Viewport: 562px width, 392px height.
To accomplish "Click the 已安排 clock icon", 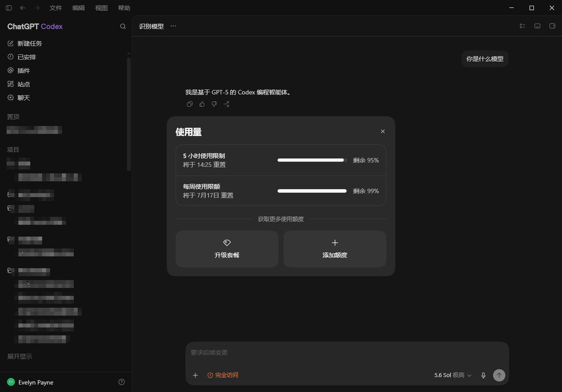I will 11,57.
